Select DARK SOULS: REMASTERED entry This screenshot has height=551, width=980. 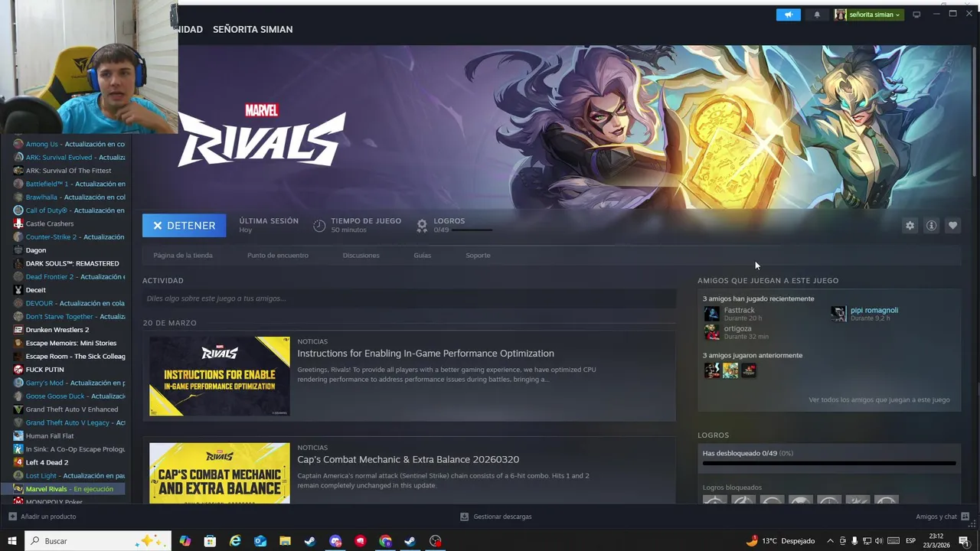pyautogui.click(x=69, y=263)
